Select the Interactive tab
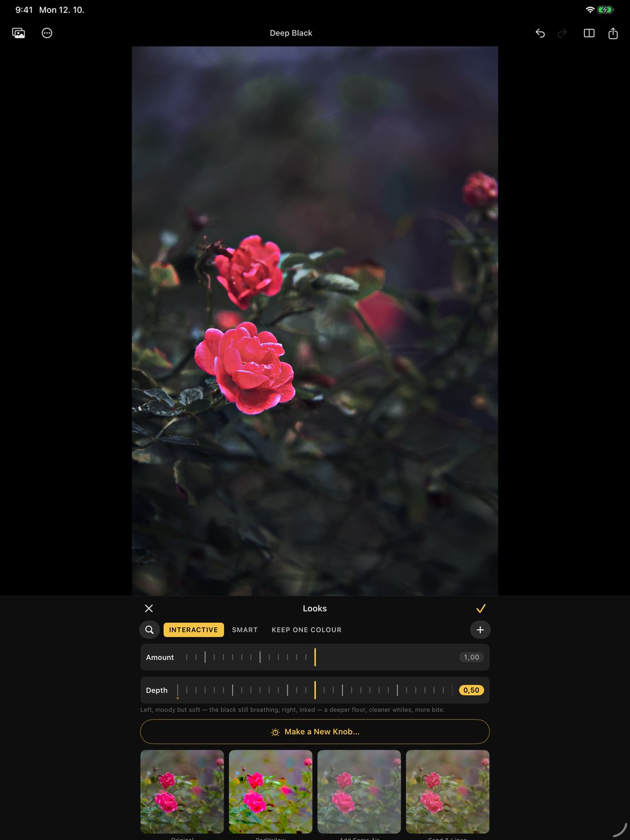Viewport: 630px width, 840px height. (x=194, y=630)
